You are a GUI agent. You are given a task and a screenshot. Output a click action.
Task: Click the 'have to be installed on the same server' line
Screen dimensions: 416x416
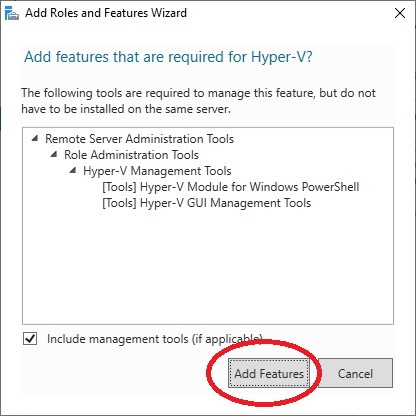click(126, 109)
